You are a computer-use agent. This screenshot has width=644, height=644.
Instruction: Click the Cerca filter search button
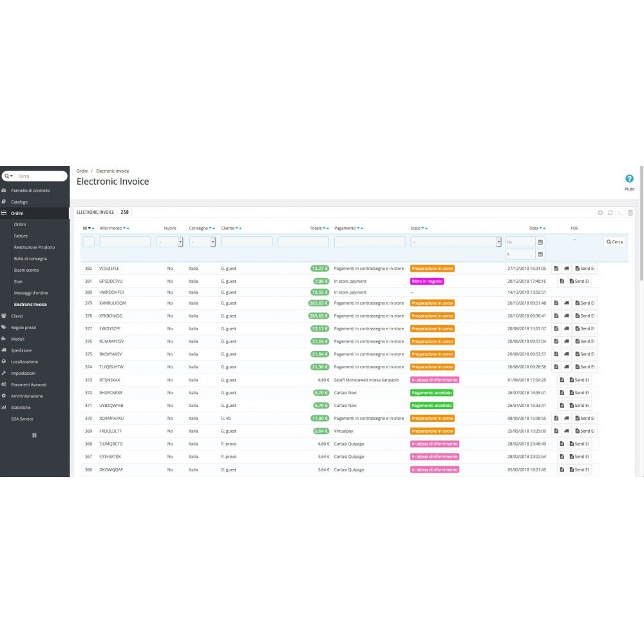pyautogui.click(x=614, y=242)
